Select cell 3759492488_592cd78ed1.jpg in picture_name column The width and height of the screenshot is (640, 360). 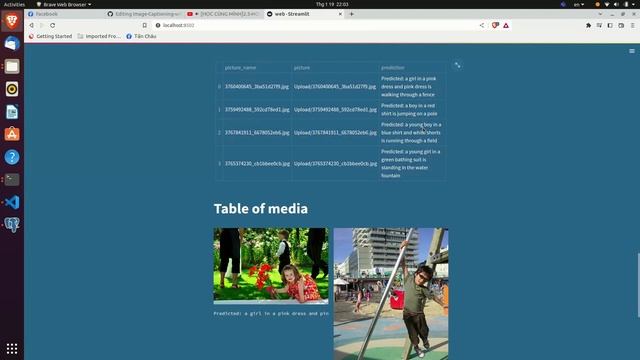pos(257,109)
